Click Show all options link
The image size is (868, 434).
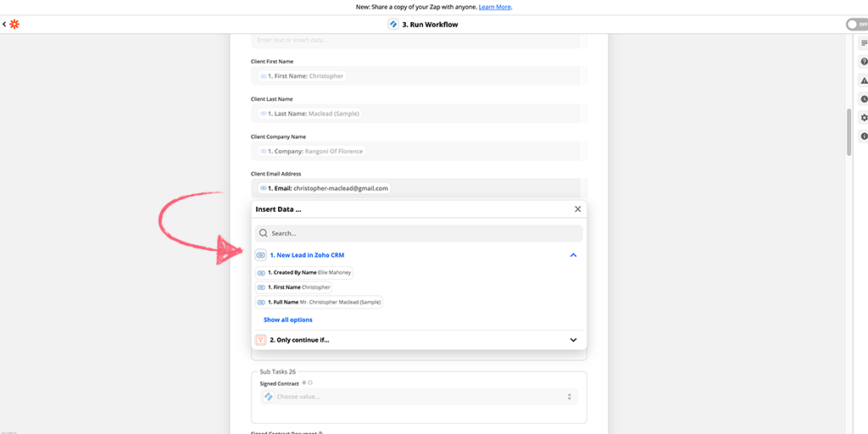click(x=288, y=320)
